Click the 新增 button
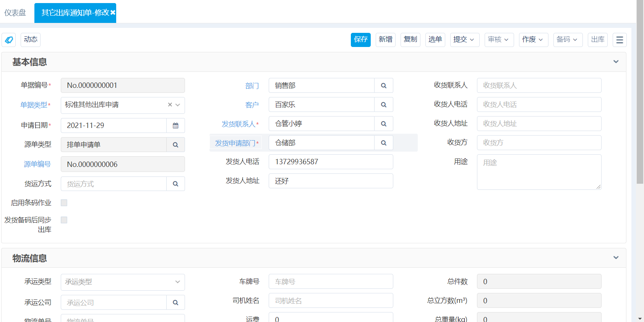This screenshot has width=644, height=322. pos(386,40)
